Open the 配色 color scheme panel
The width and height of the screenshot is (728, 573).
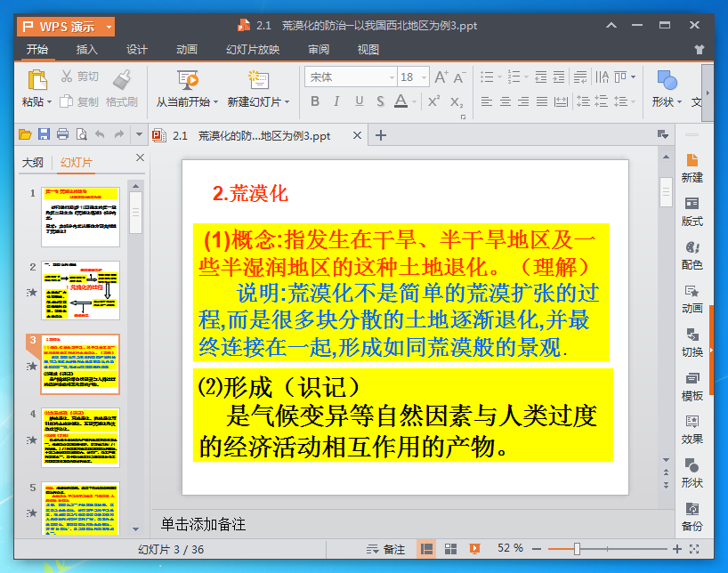pyautogui.click(x=692, y=256)
